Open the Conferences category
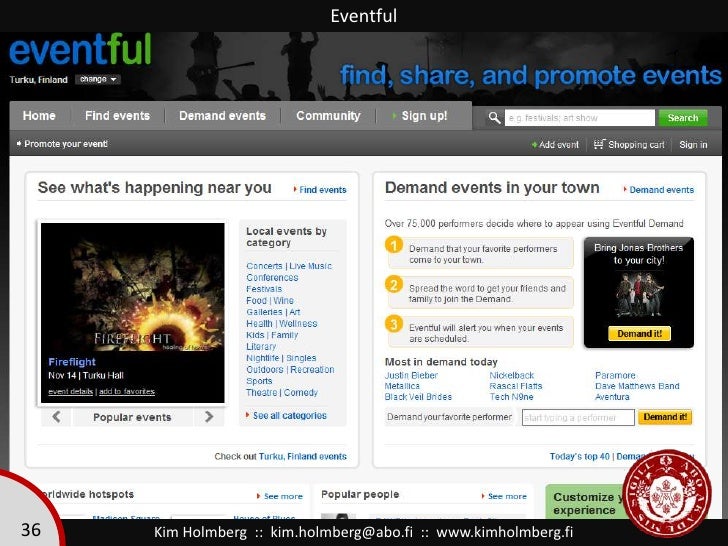The image size is (728, 546). point(272,278)
